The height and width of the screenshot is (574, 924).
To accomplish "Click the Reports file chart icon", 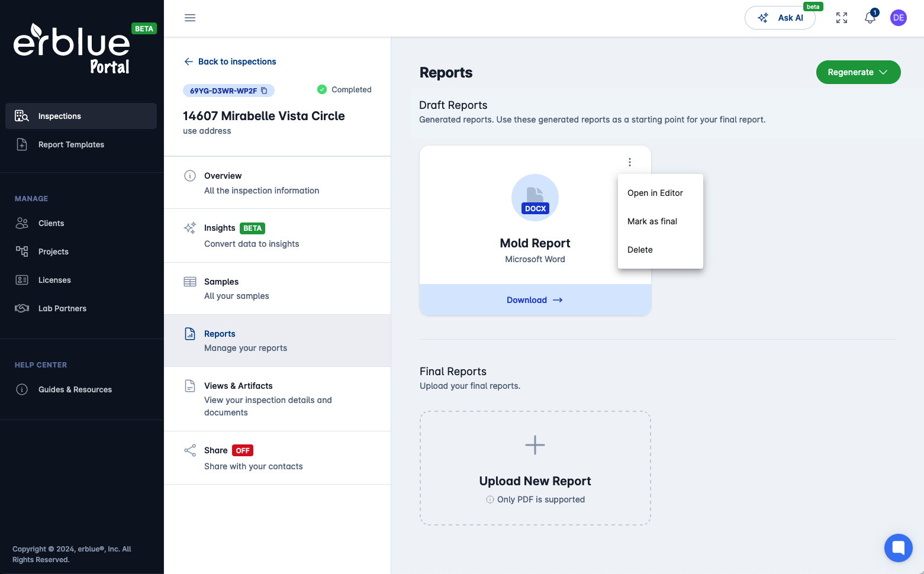I will pos(190,334).
